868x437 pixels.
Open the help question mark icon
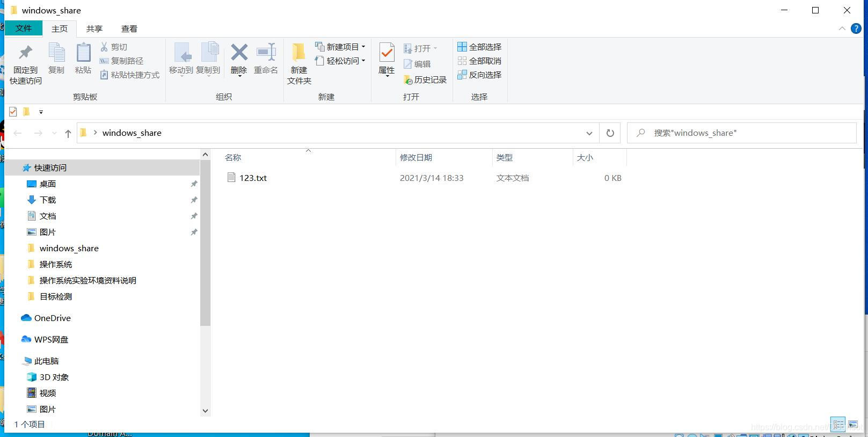[856, 28]
